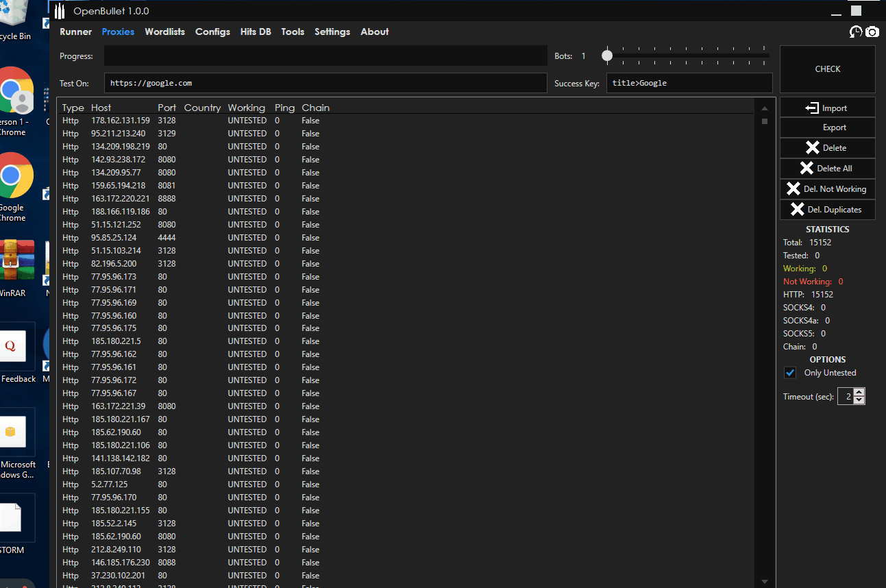The height and width of the screenshot is (588, 886).
Task: Click the Not Working statistic label
Action: (807, 282)
